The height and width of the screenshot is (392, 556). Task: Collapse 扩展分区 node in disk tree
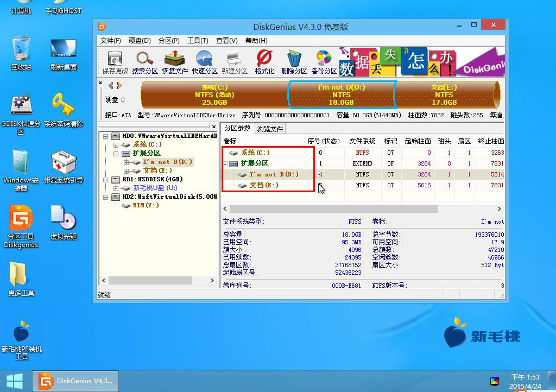(116, 154)
